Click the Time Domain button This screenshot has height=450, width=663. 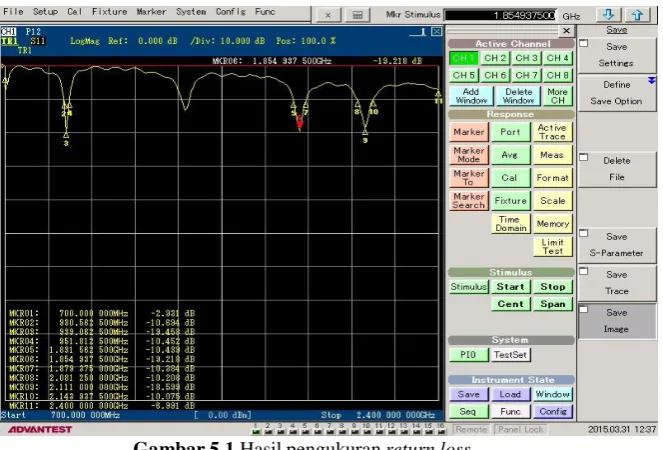[511, 224]
